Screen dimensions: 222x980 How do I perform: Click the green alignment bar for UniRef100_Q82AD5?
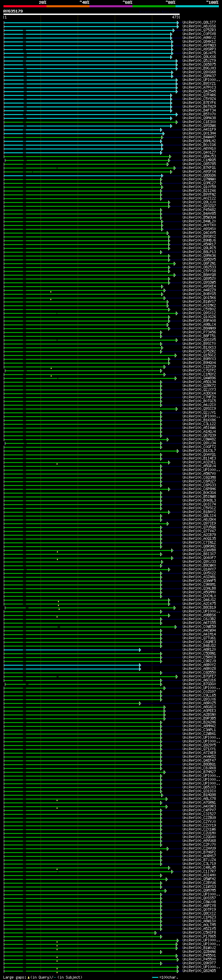91,971
